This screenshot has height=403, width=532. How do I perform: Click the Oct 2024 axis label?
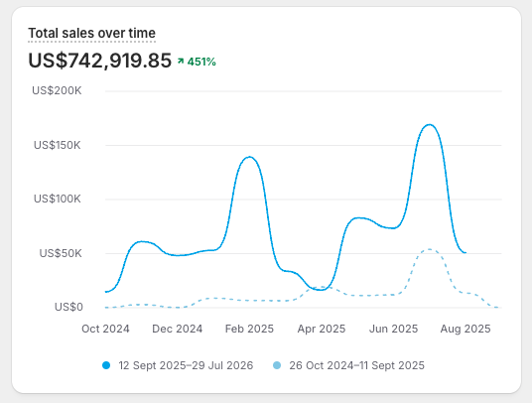coord(105,329)
